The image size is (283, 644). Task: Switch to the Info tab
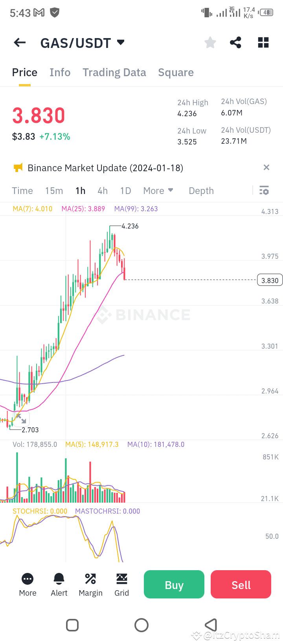(x=60, y=72)
